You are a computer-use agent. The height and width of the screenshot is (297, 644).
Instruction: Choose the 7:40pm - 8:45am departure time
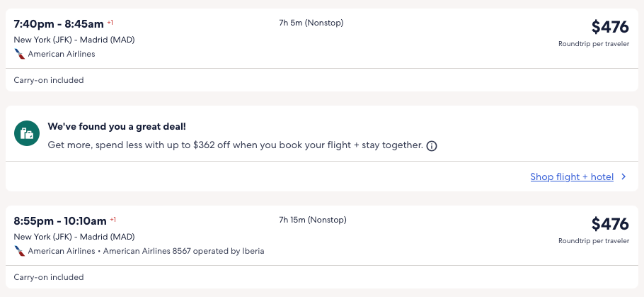tap(59, 23)
